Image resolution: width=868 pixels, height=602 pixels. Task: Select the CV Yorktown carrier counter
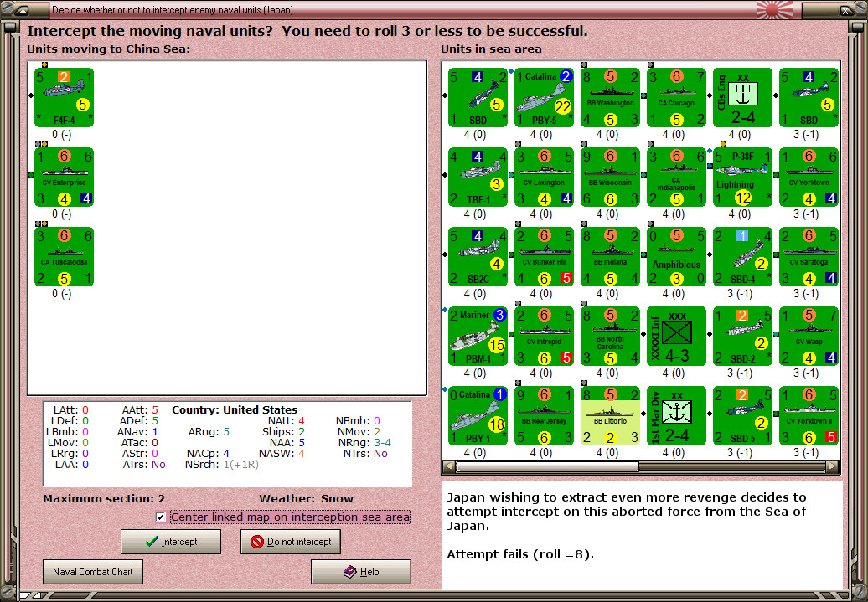click(x=809, y=177)
